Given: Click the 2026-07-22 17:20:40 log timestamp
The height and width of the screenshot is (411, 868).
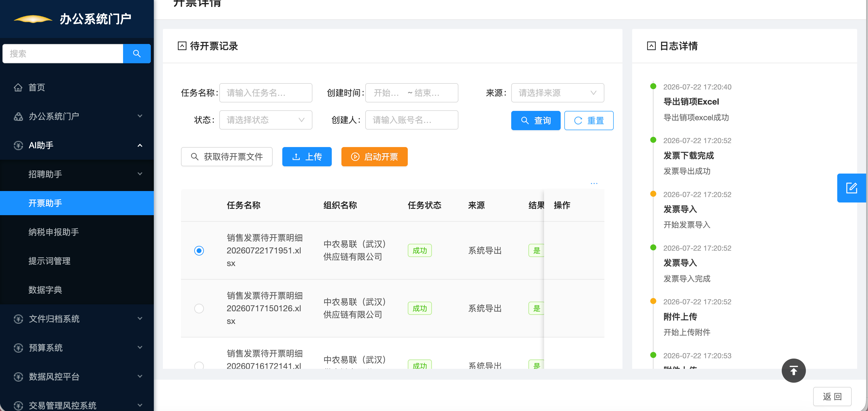Looking at the screenshot, I should coord(697,87).
